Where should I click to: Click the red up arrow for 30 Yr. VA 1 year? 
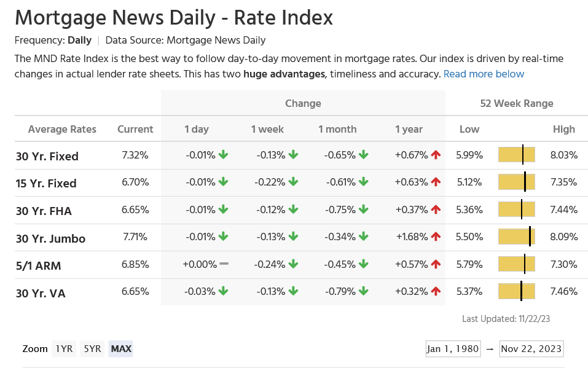click(x=436, y=291)
